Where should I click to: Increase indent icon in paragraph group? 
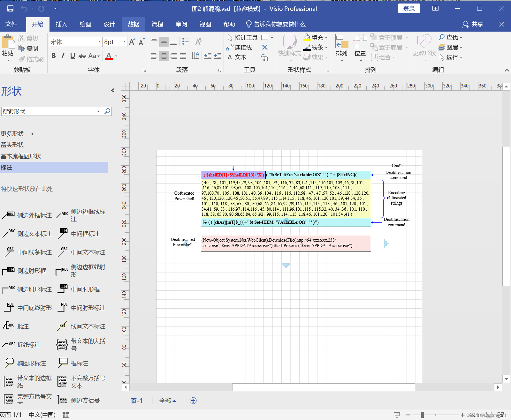point(217,56)
